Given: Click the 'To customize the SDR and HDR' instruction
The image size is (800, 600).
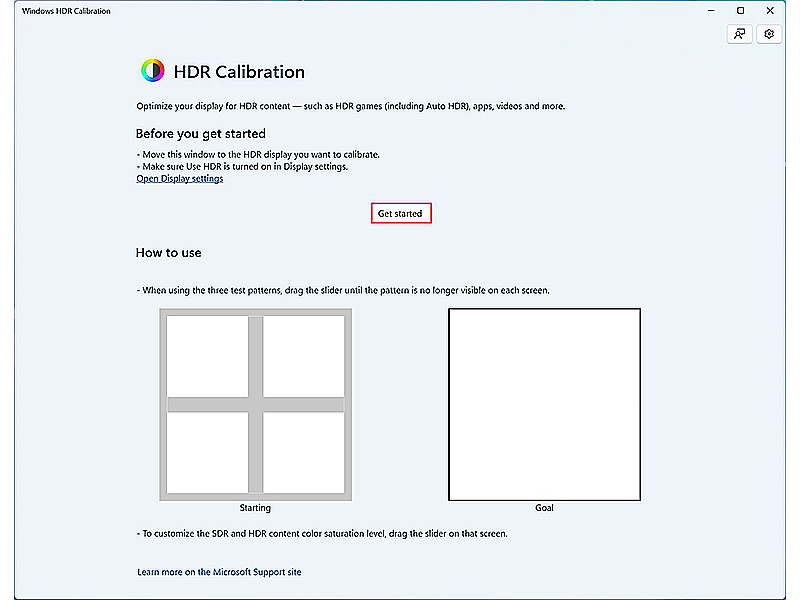Looking at the screenshot, I should pyautogui.click(x=322, y=534).
